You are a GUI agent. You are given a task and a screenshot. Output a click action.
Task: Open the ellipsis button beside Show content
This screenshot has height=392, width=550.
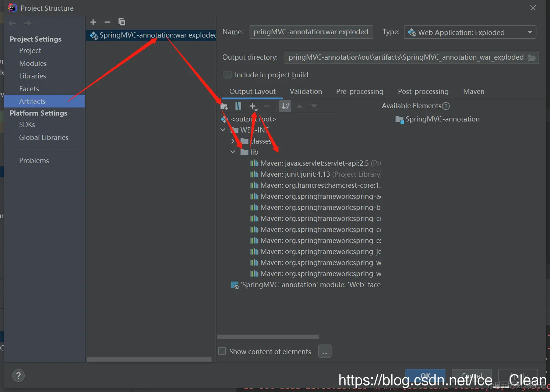coord(325,352)
